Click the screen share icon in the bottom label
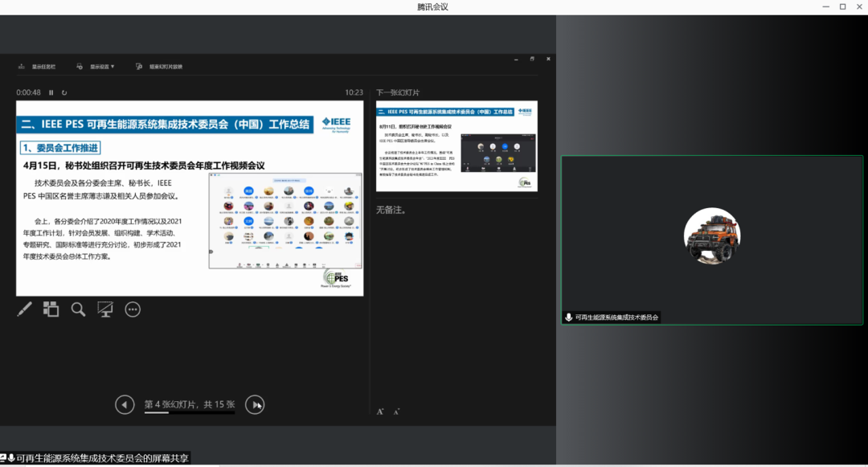The height and width of the screenshot is (467, 868). click(3, 458)
